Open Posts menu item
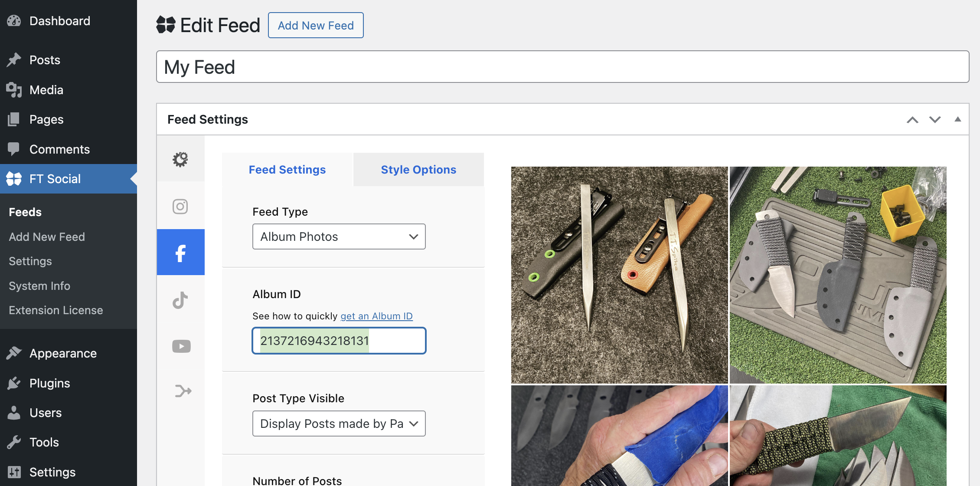 tap(69, 60)
